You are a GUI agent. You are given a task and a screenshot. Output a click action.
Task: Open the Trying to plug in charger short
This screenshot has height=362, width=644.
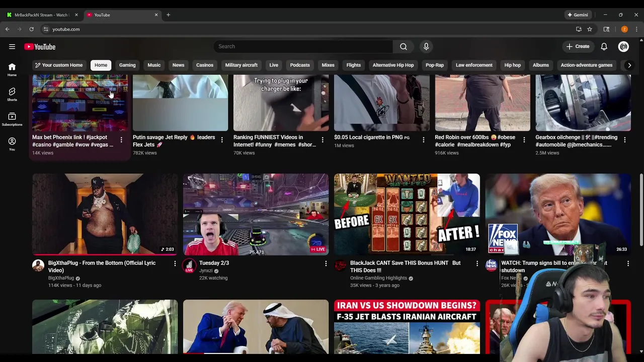point(281,103)
